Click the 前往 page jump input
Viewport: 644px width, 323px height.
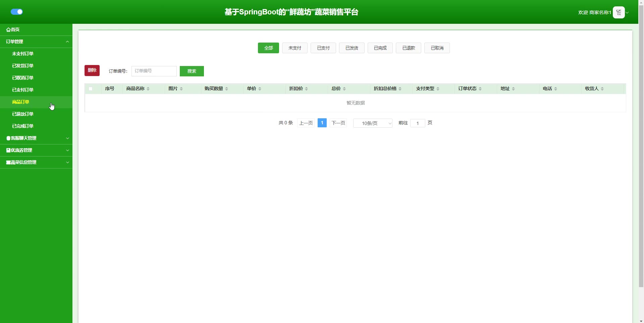coord(418,123)
